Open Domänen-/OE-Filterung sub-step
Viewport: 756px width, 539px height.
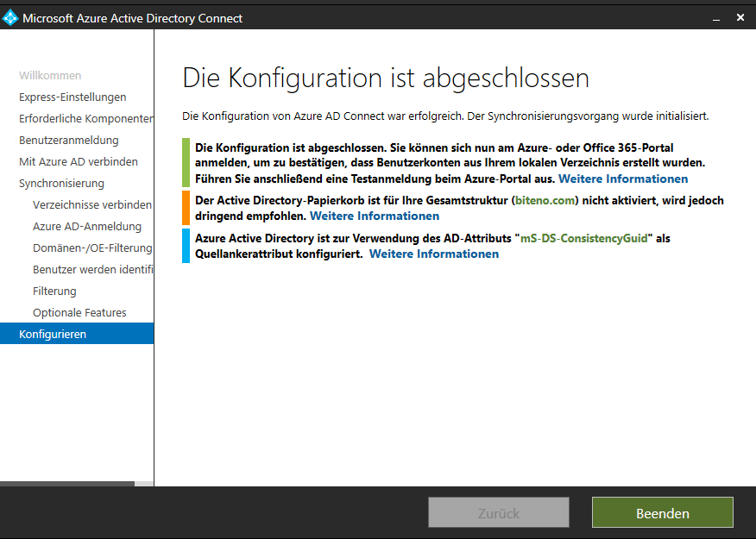click(x=92, y=248)
